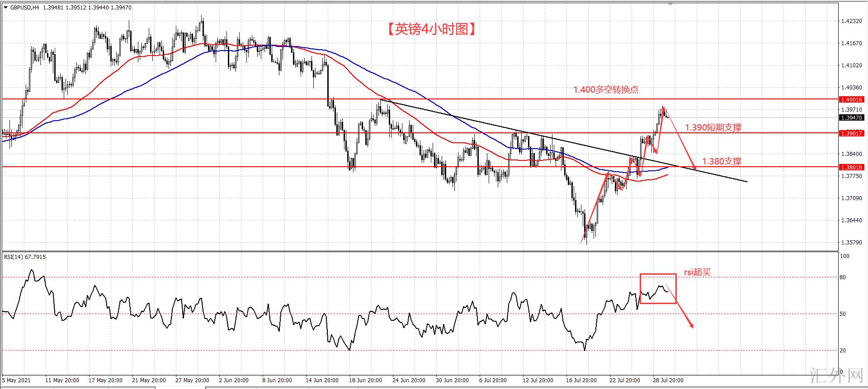Viewport: 868px width, 389px height.
Task: Click the '1.400多空转换点' annotation
Action: click(606, 90)
